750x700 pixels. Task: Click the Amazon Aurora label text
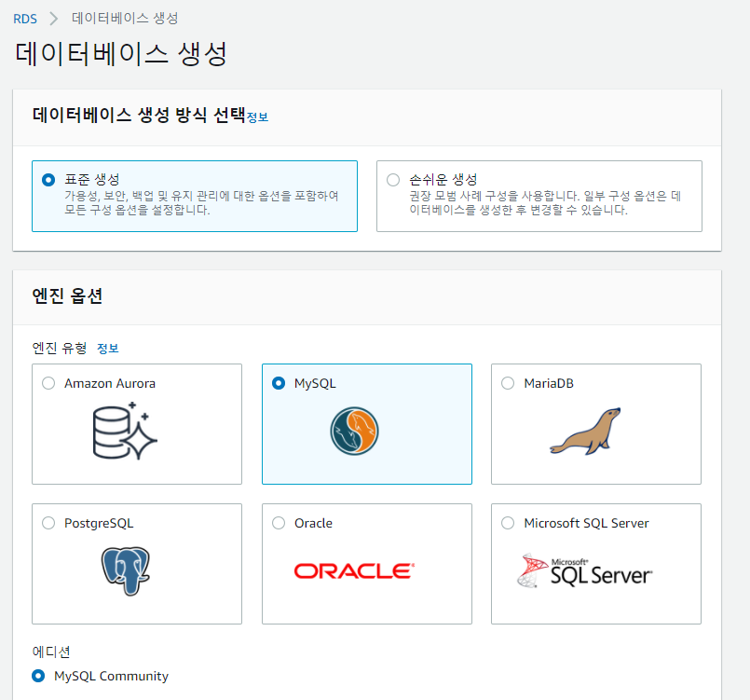(110, 384)
